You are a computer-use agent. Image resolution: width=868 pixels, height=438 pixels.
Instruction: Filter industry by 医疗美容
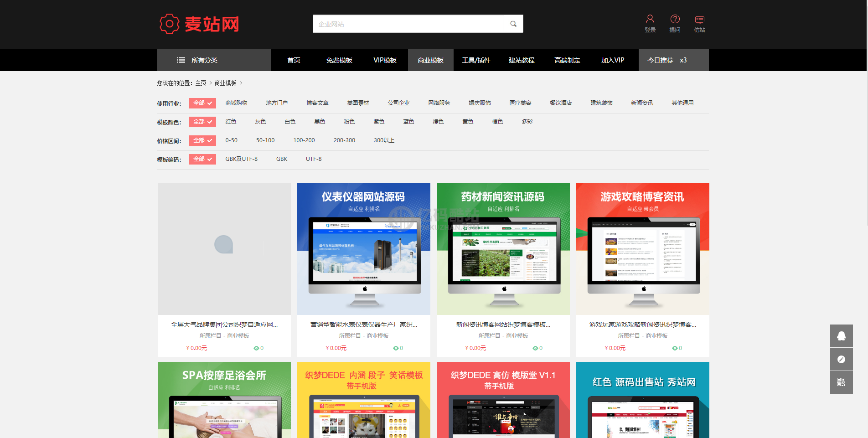point(520,103)
